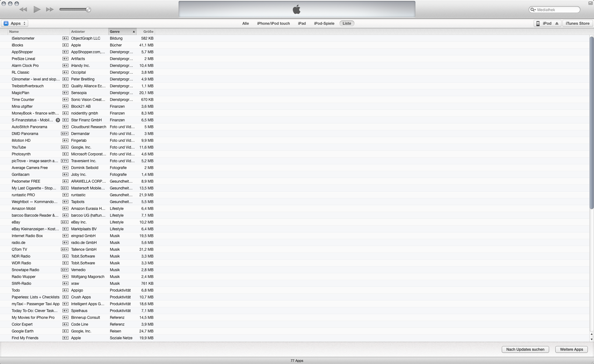The width and height of the screenshot is (594, 364).
Task: Click the Apple logo in the display
Action: click(x=297, y=10)
